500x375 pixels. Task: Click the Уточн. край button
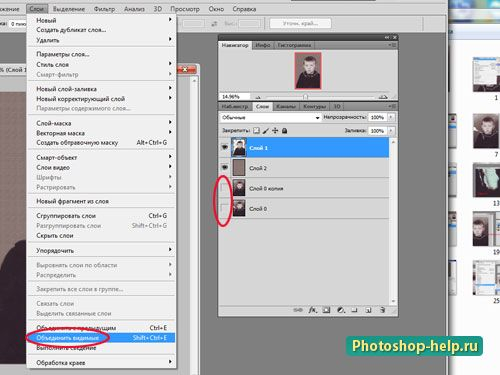[x=300, y=23]
